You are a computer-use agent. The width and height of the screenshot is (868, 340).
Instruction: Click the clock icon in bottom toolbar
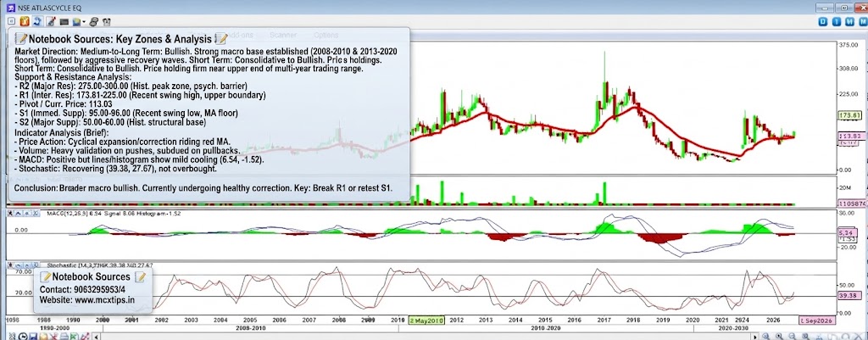click(23, 337)
